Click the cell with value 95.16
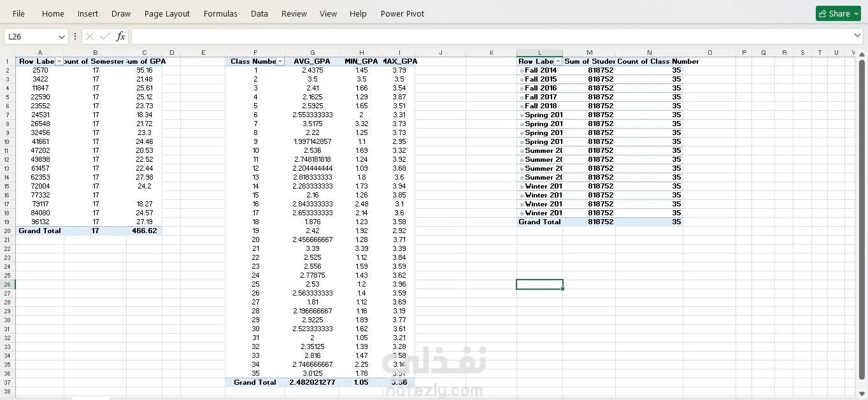Screen dimensions: 868x400 145,71
